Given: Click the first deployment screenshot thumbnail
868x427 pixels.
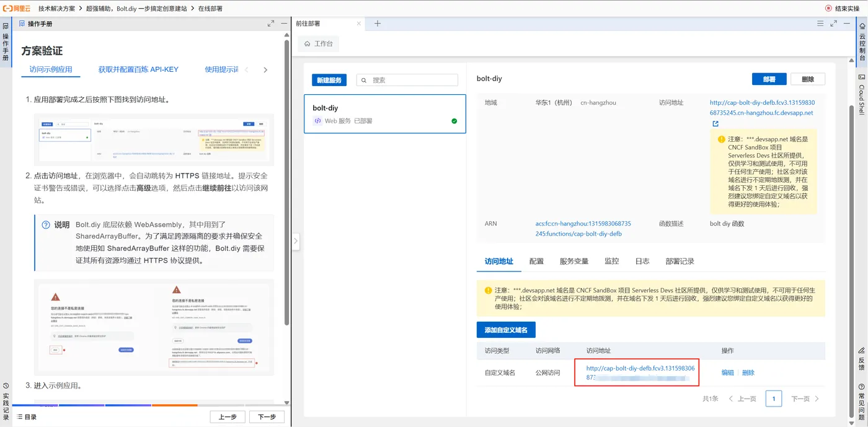Looking at the screenshot, I should pos(154,140).
